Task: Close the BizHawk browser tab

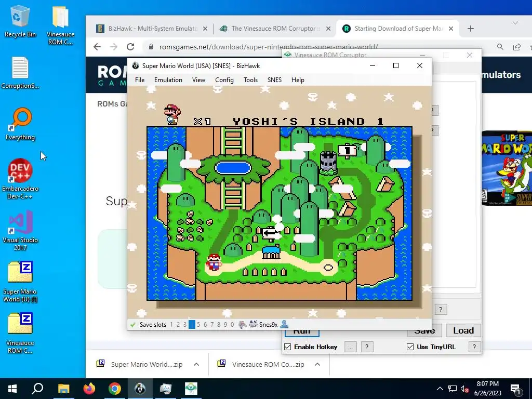Action: 205,29
